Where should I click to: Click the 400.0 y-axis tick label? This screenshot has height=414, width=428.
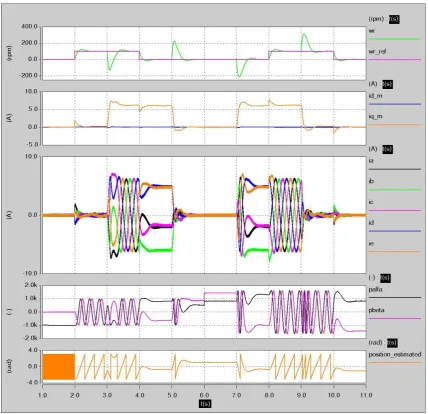(x=30, y=26)
